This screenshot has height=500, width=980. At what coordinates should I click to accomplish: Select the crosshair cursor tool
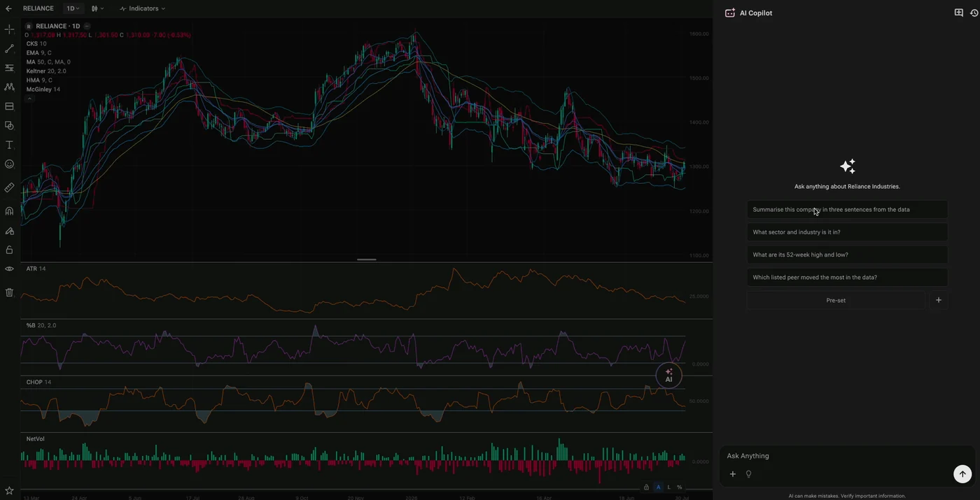[x=9, y=29]
